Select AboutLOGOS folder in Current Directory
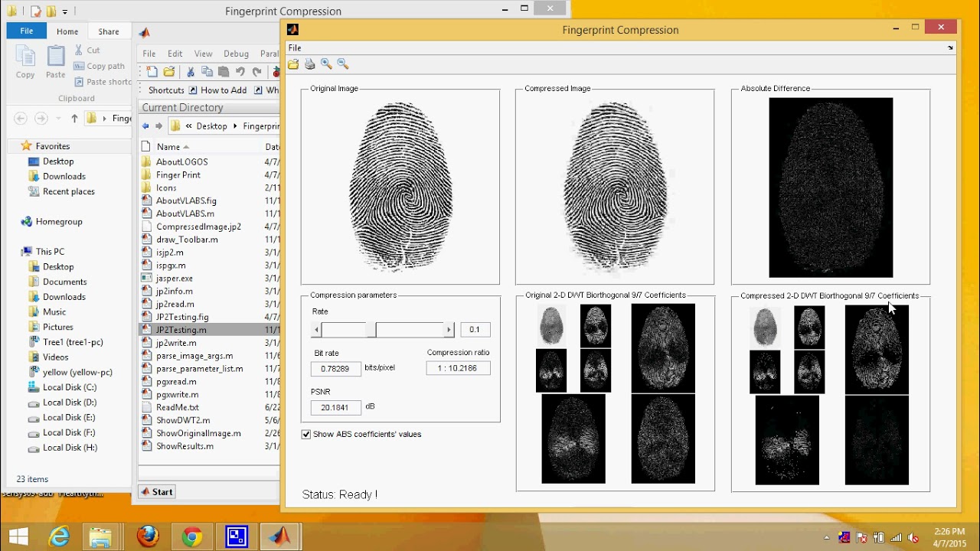Image resolution: width=980 pixels, height=551 pixels. [181, 161]
